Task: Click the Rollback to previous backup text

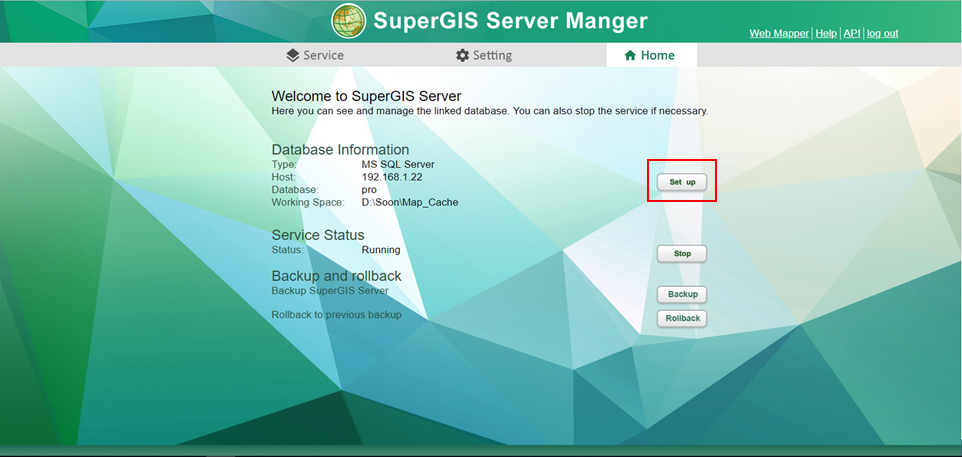Action: (x=336, y=315)
